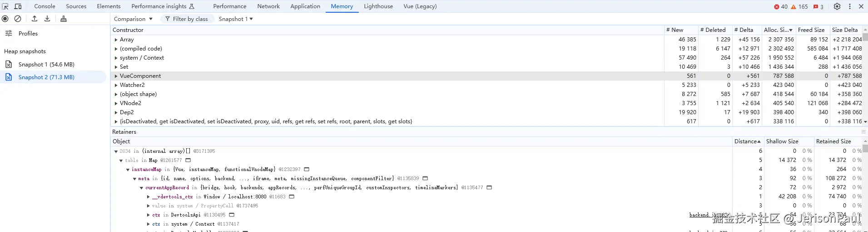Expand the (compiled code) row
Screen dimensions: 868x232
click(116, 49)
